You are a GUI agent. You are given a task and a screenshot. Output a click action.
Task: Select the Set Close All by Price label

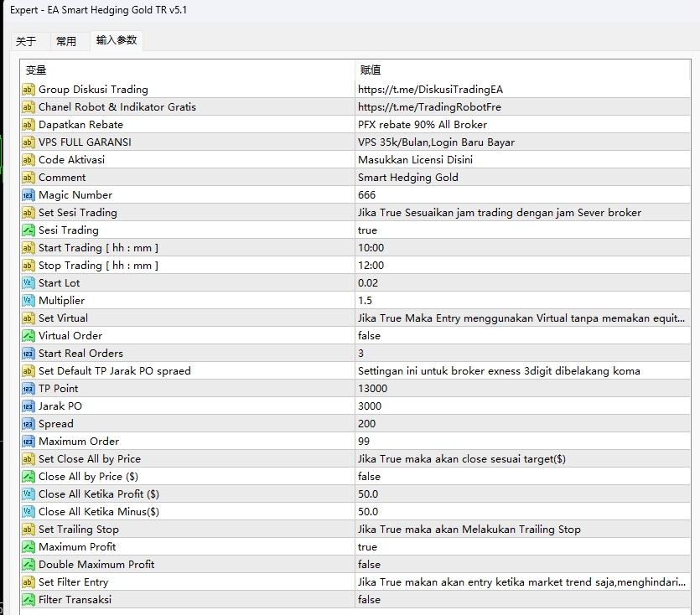click(90, 459)
